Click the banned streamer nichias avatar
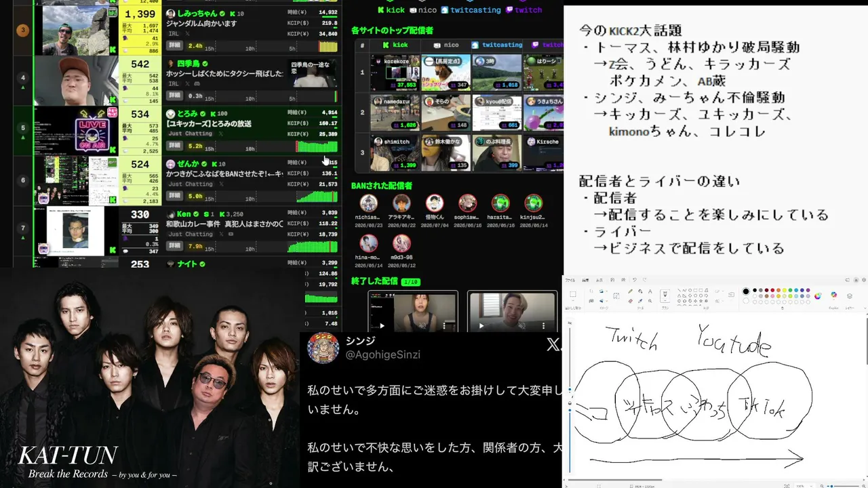 pos(368,203)
